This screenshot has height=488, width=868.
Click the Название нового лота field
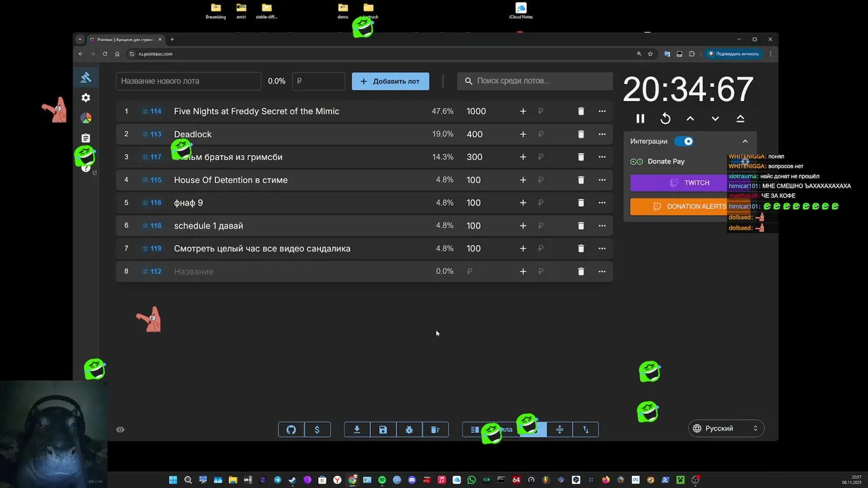tap(189, 81)
